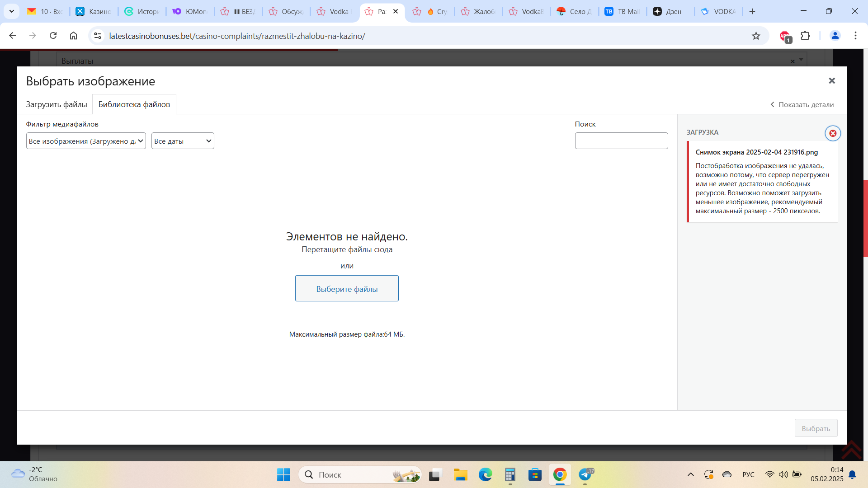The height and width of the screenshot is (488, 868).
Task: Expand the tab search dropdown arrow
Action: click(x=12, y=11)
